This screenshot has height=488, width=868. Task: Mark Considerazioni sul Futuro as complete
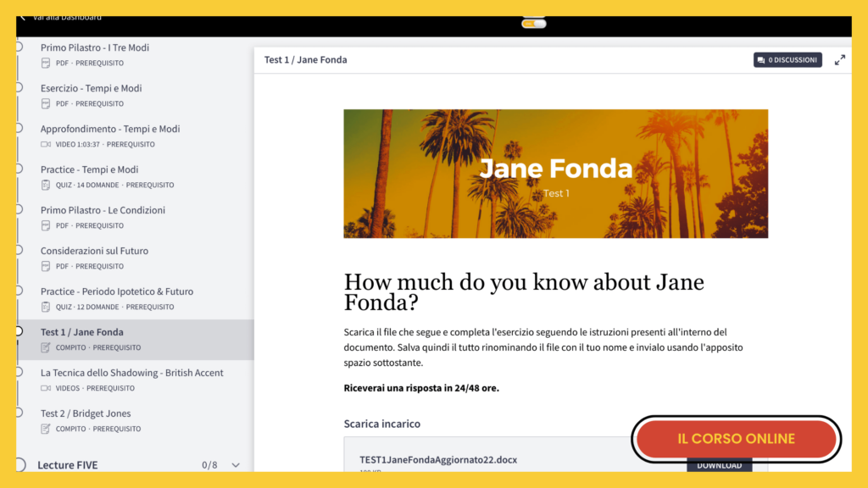[19, 250]
